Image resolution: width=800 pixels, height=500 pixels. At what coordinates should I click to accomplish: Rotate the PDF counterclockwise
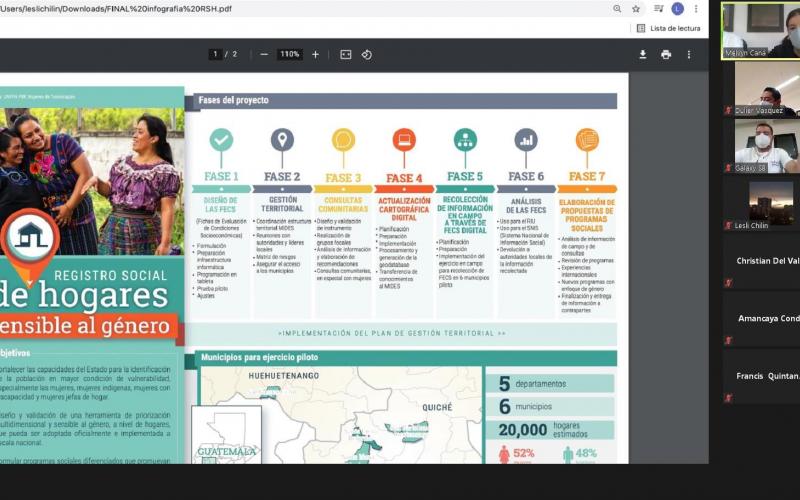coord(367,54)
